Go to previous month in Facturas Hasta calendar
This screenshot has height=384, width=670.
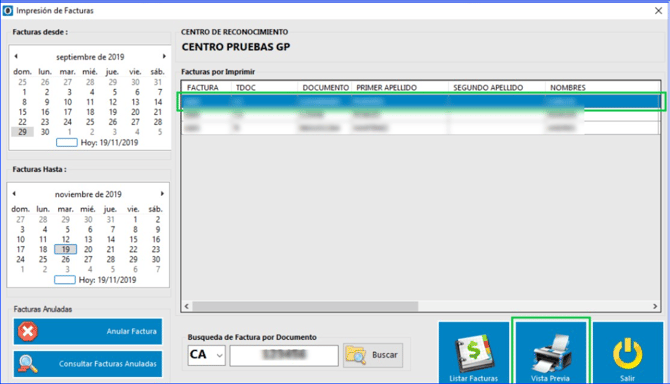pos(14,193)
